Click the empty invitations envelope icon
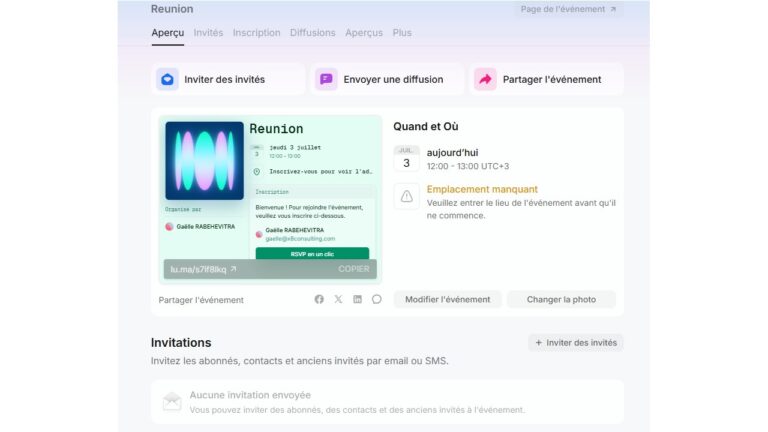Image resolution: width=768 pixels, height=432 pixels. coord(172,402)
